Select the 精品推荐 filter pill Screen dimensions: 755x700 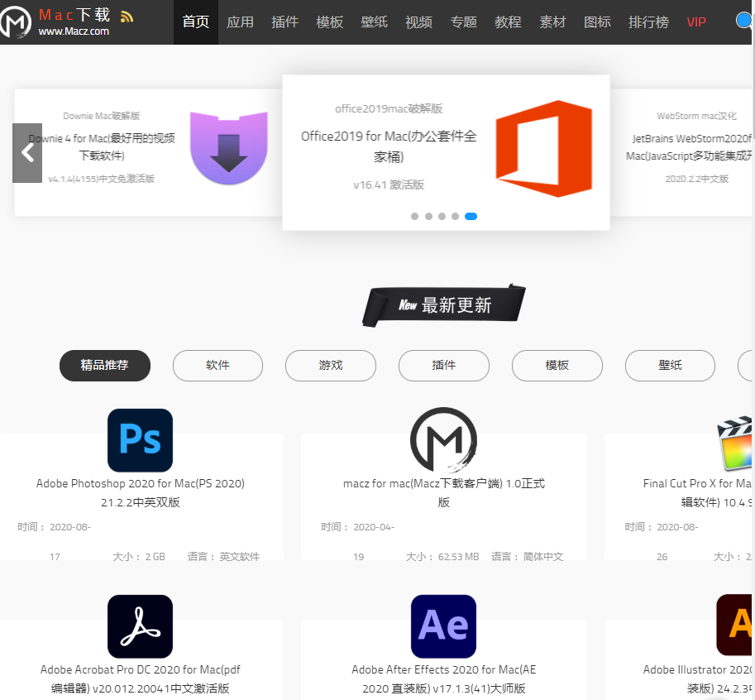105,365
